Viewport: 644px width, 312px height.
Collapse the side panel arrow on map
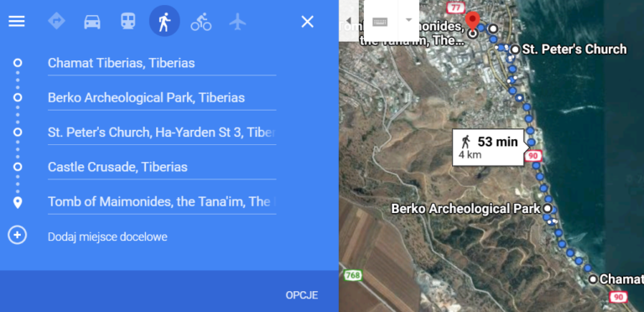click(x=349, y=20)
